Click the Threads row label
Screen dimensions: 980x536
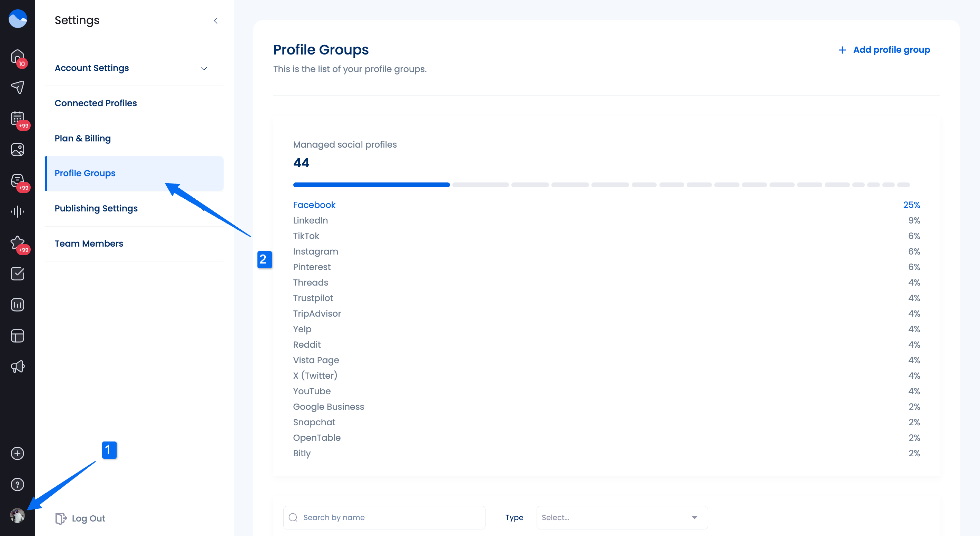(x=311, y=282)
